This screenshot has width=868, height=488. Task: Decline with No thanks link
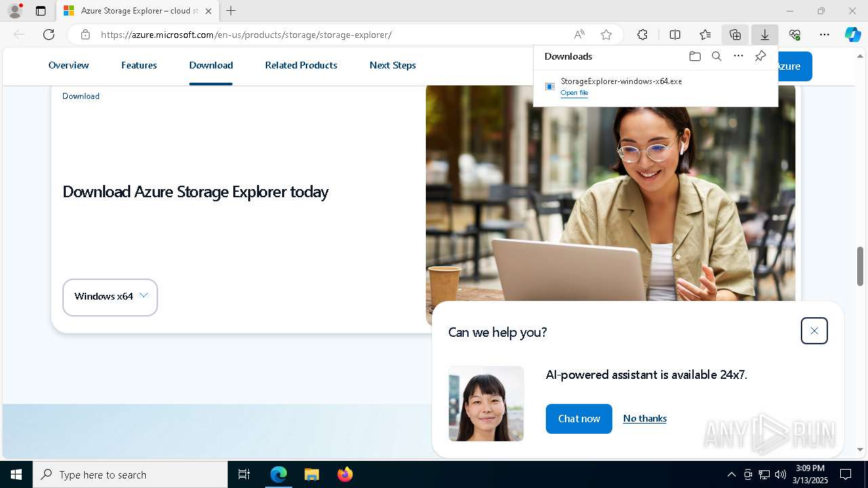click(x=645, y=418)
